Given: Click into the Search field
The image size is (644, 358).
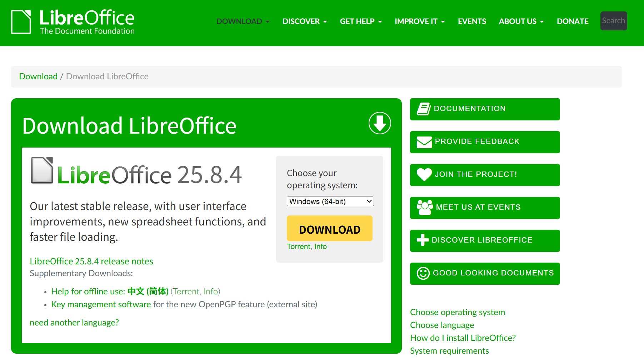Looking at the screenshot, I should (x=613, y=21).
